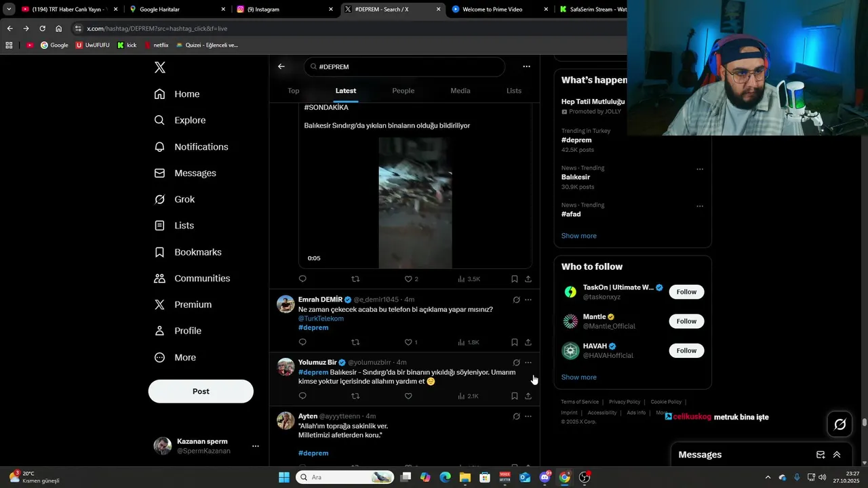
Task: Open Bookmarks in the sidebar
Action: pyautogui.click(x=188, y=252)
